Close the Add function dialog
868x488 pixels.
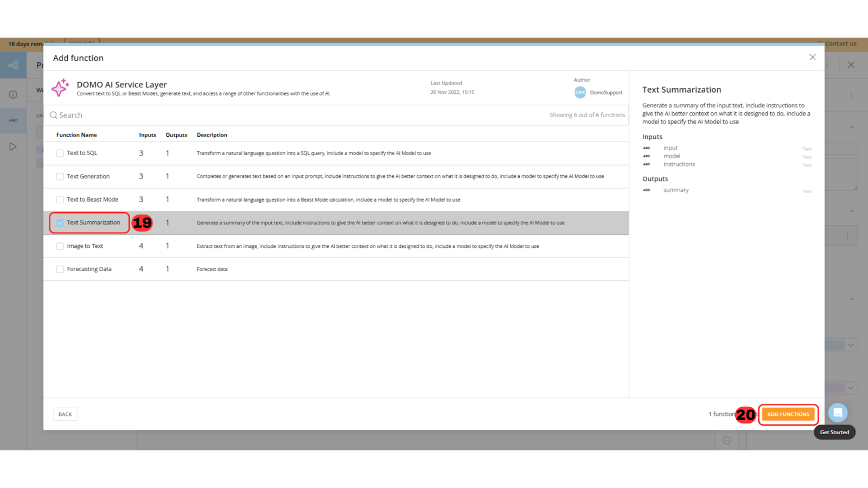coord(813,57)
